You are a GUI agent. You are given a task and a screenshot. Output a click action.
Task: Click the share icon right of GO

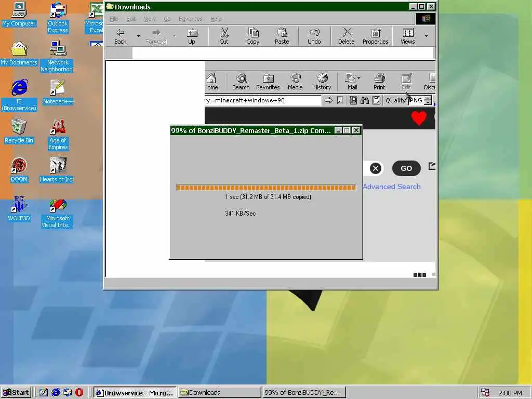[432, 166]
